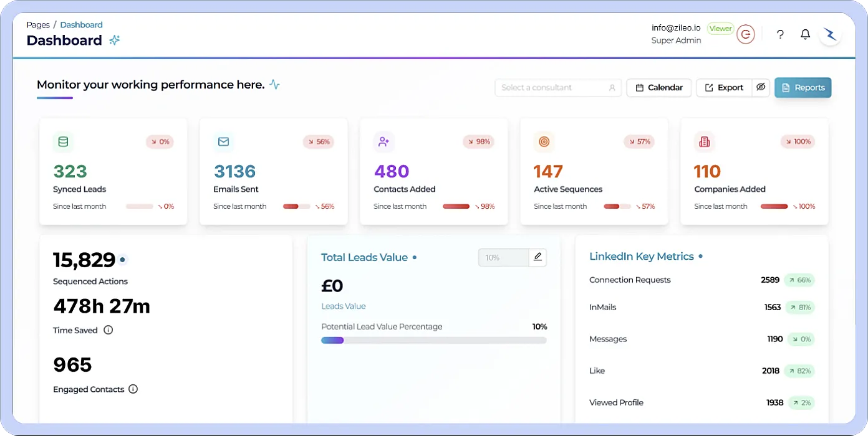Click the Synced Leads database icon

(x=63, y=142)
